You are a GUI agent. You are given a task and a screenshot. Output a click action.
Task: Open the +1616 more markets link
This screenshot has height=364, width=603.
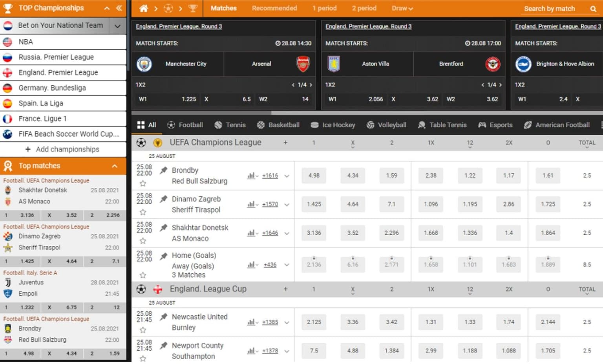pos(270,176)
